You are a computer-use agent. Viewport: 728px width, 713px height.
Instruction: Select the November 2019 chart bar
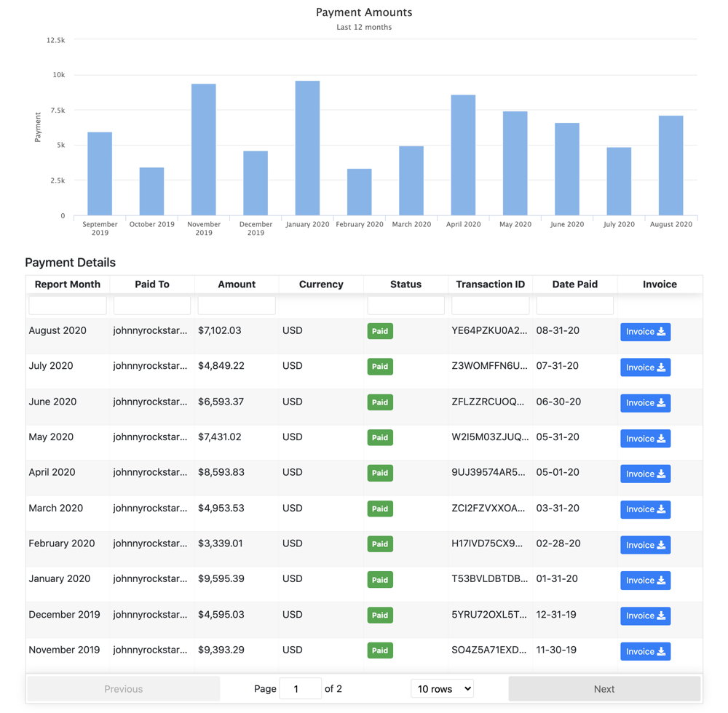point(204,150)
